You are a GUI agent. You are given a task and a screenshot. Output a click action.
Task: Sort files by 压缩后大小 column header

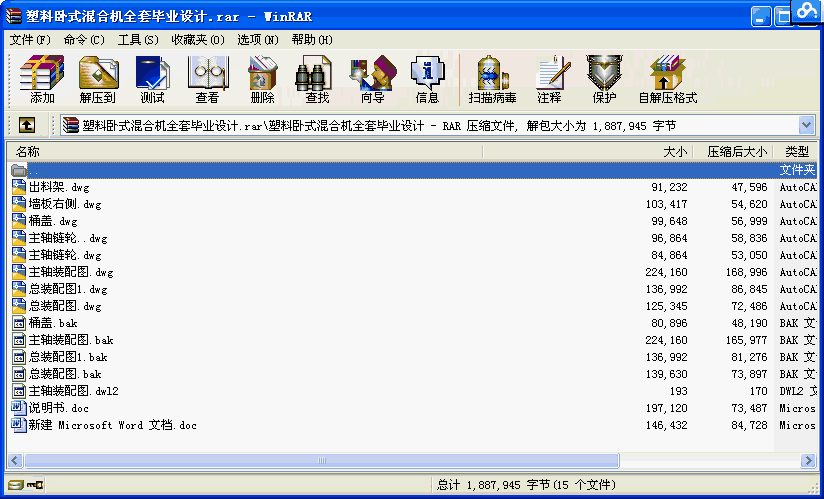point(736,152)
